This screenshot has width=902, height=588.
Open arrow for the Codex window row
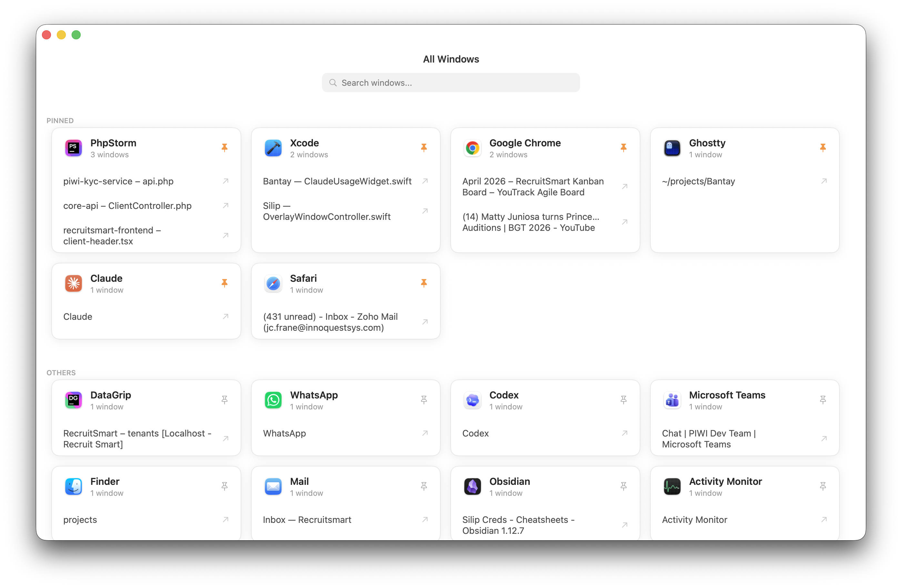pyautogui.click(x=625, y=433)
